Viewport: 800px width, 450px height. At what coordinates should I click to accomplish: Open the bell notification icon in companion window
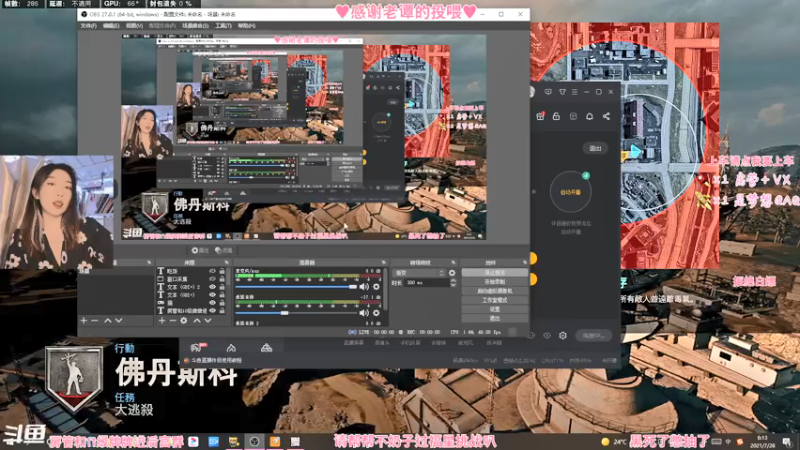click(589, 116)
